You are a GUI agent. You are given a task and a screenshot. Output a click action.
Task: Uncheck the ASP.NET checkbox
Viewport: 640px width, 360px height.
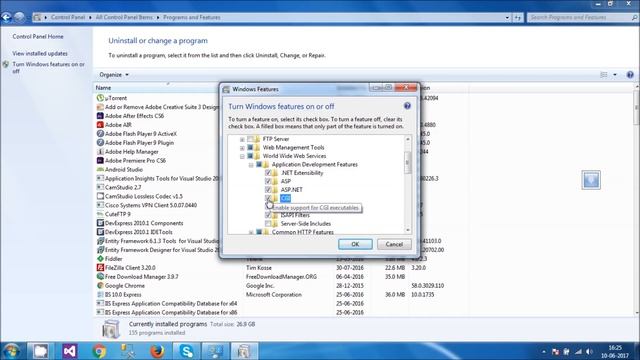tap(268, 190)
